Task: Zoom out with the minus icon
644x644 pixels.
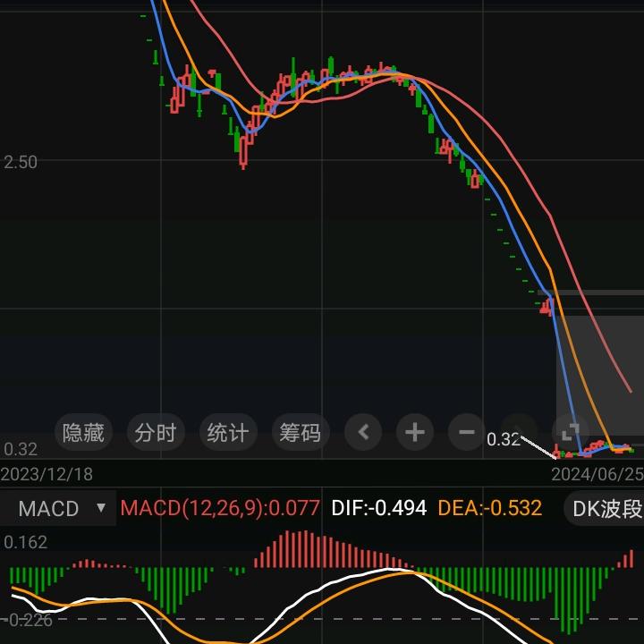Action: pyautogui.click(x=466, y=433)
